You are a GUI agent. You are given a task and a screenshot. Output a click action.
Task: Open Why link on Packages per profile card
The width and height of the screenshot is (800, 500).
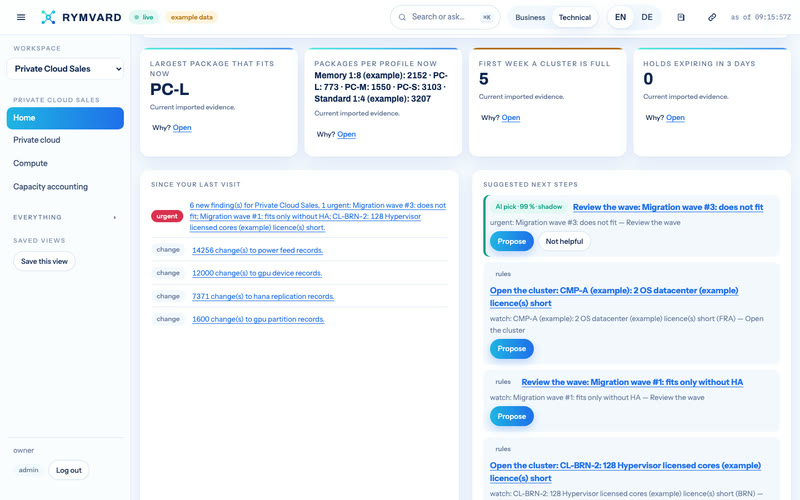coord(346,134)
